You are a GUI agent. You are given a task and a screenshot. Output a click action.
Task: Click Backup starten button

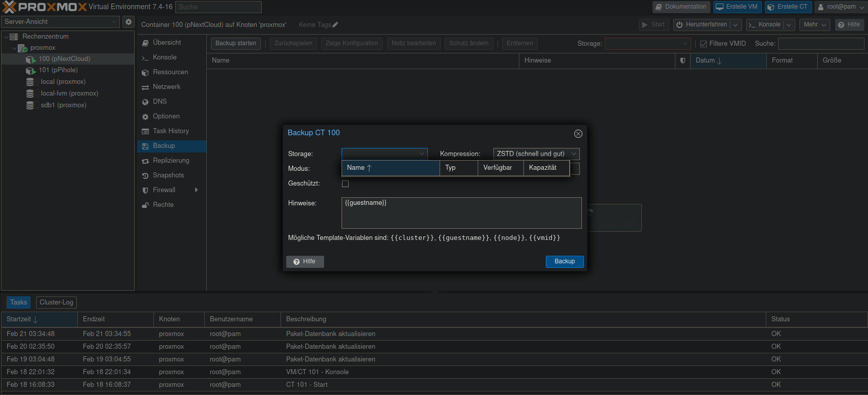[236, 44]
